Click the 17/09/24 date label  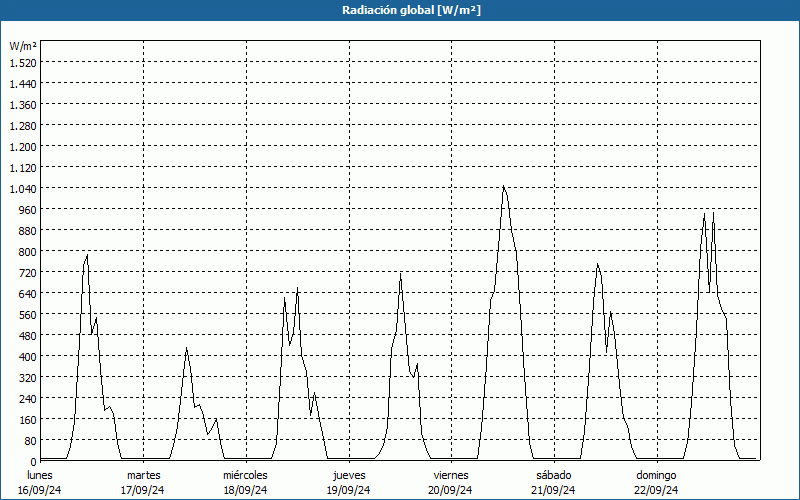click(x=143, y=490)
